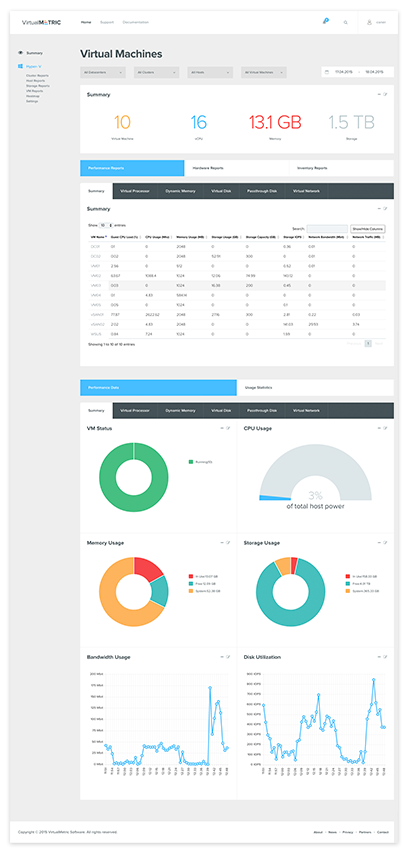
Task: Click the eye icon beside Summary in sidebar
Action: (20, 53)
